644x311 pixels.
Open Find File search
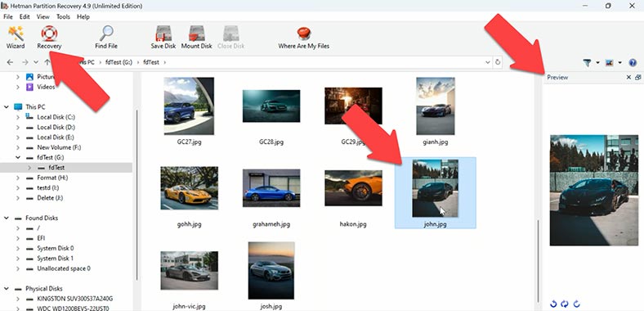[106, 38]
